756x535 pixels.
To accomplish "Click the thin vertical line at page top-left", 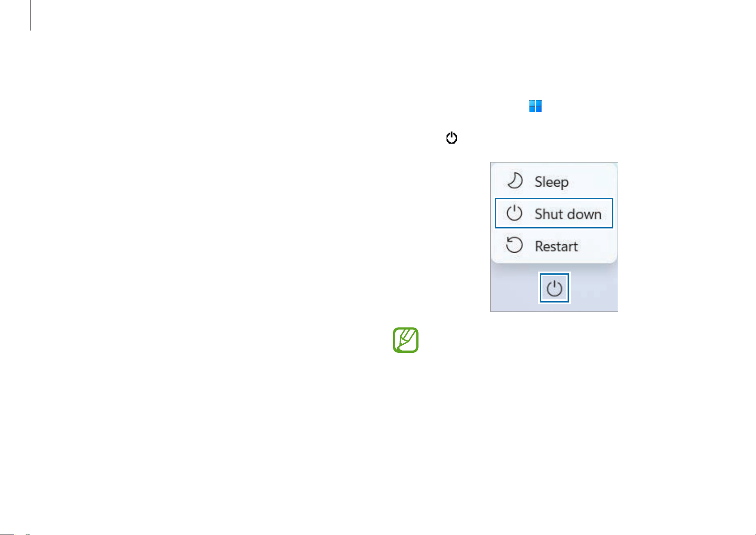I will coord(31,15).
